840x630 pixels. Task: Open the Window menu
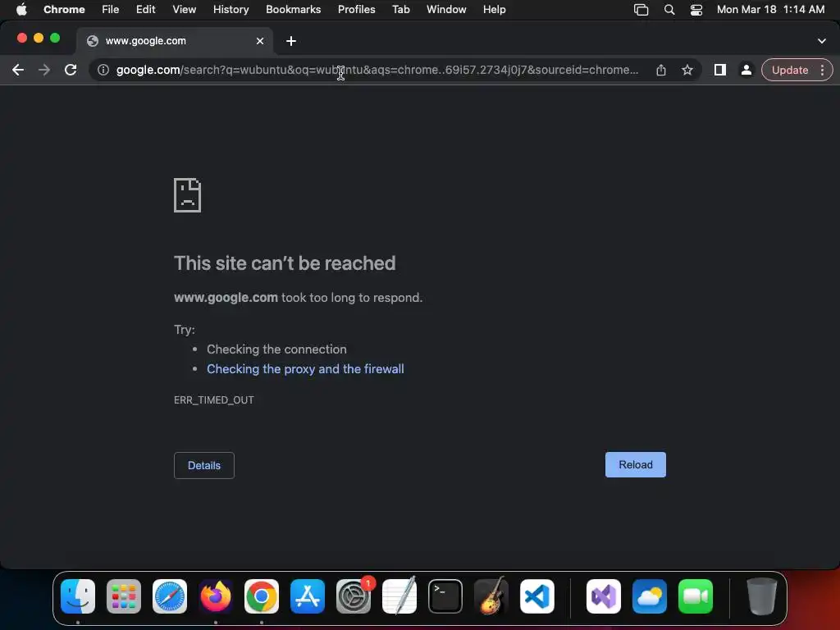446,10
